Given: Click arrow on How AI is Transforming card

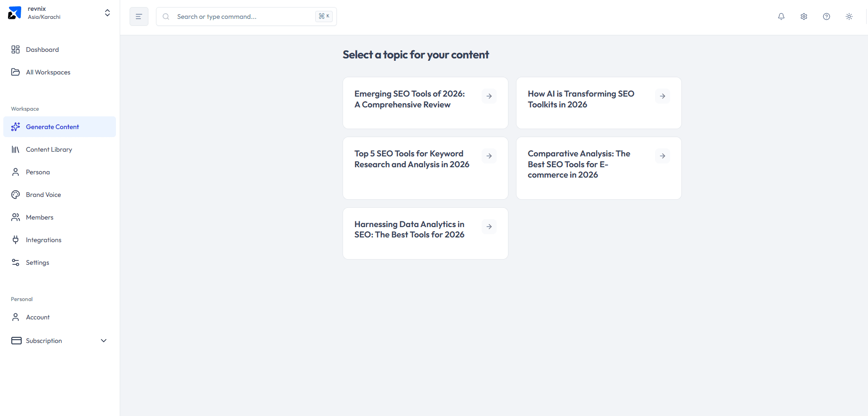Looking at the screenshot, I should pyautogui.click(x=663, y=96).
